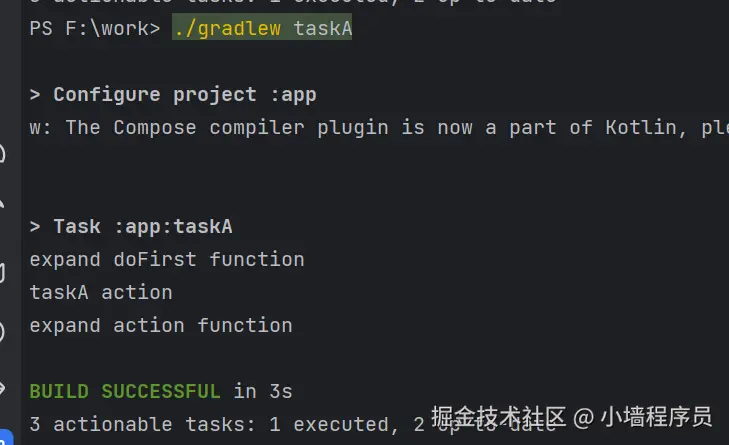Click the Configure project :app line
The image size is (729, 445).
[173, 95]
